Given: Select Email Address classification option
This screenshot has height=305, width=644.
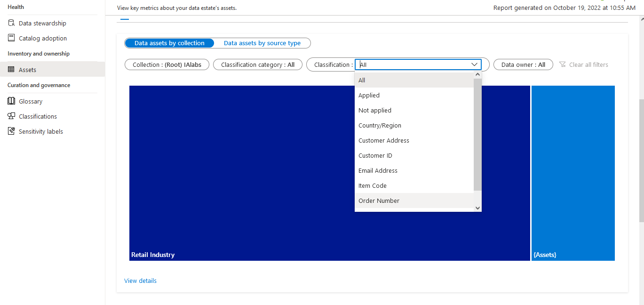Looking at the screenshot, I should [x=414, y=170].
